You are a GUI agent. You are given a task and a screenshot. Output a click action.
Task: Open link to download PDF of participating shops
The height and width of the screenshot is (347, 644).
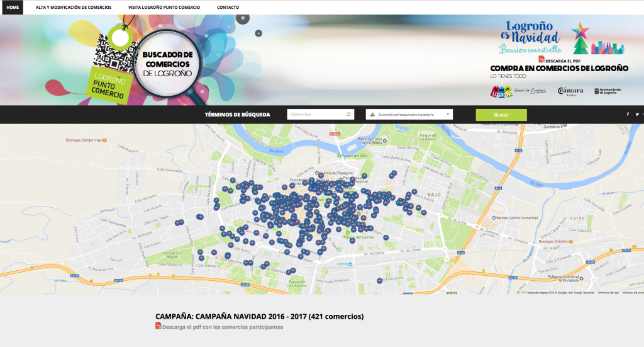223,327
